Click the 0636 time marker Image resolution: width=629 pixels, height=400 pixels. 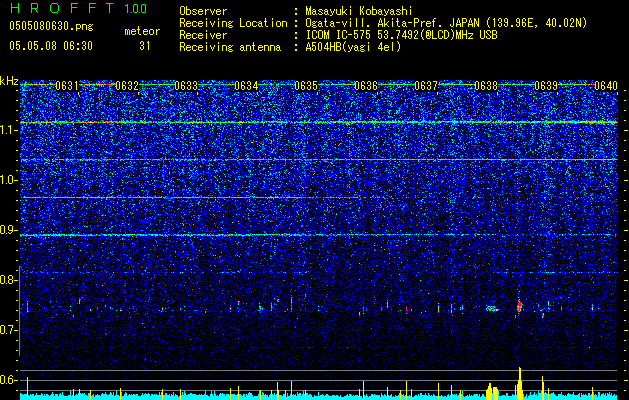click(366, 86)
